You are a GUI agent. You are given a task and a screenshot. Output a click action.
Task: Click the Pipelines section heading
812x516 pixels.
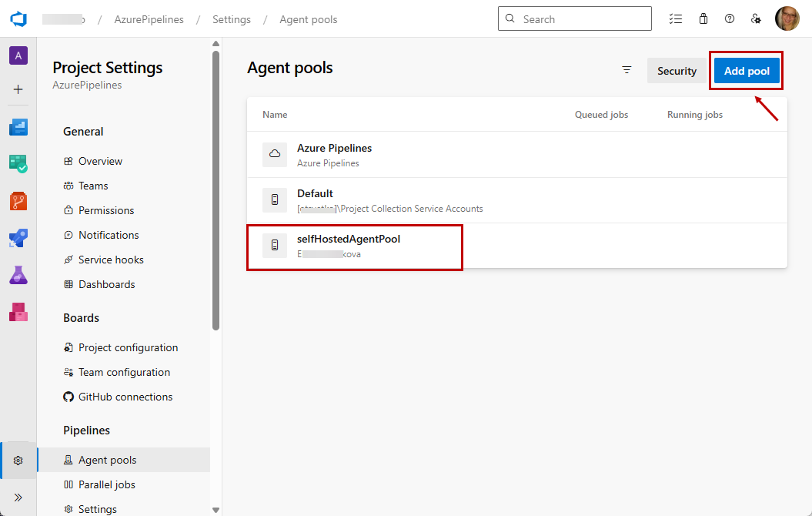[x=86, y=431]
